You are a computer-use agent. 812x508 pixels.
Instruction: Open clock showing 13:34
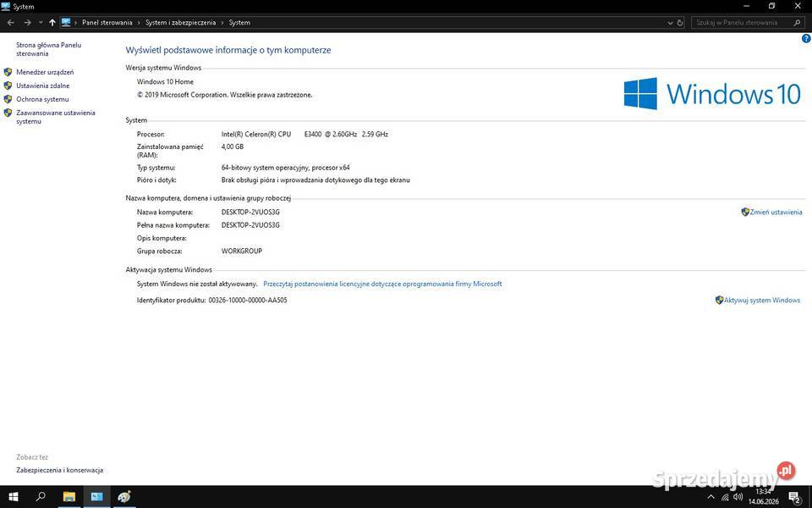click(763, 497)
